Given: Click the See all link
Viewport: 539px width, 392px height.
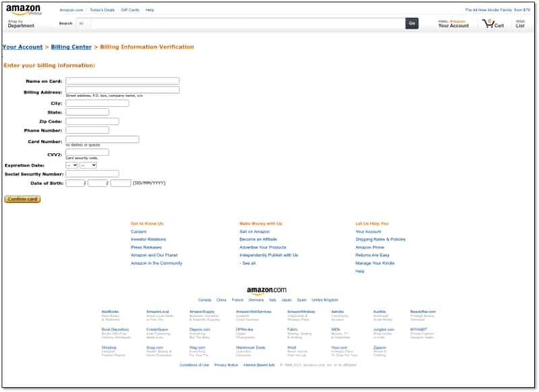Looking at the screenshot, I should [249, 263].
